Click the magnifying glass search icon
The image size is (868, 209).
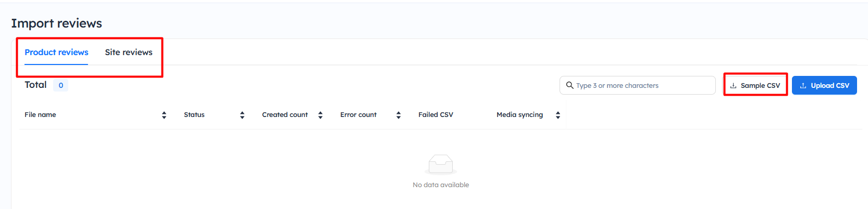569,85
